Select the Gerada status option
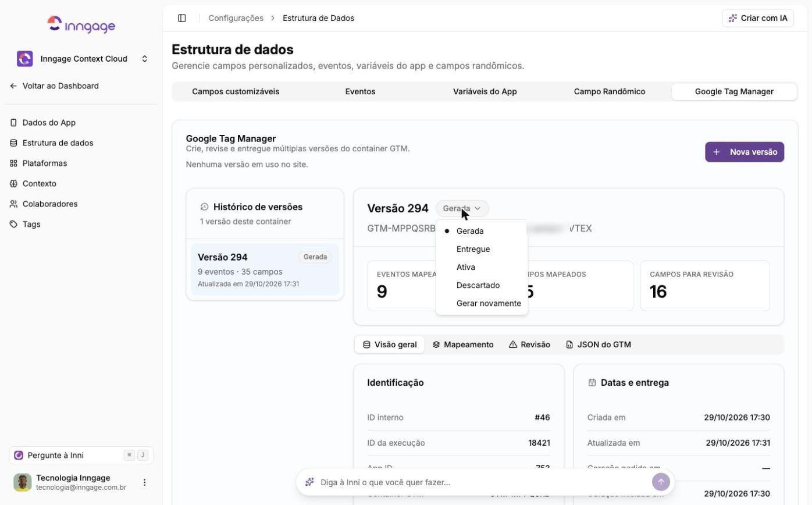 pyautogui.click(x=482, y=231)
